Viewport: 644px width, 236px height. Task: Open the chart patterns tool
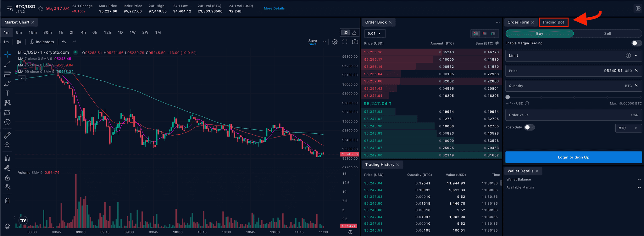(x=8, y=103)
